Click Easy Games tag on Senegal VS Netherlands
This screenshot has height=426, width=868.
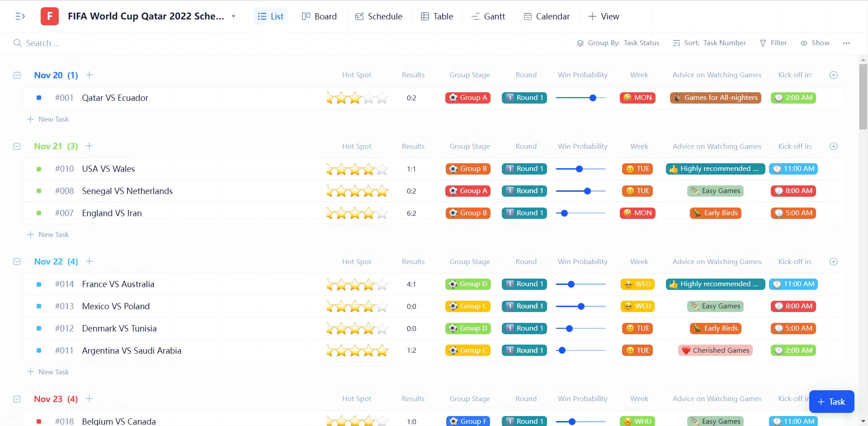click(715, 191)
